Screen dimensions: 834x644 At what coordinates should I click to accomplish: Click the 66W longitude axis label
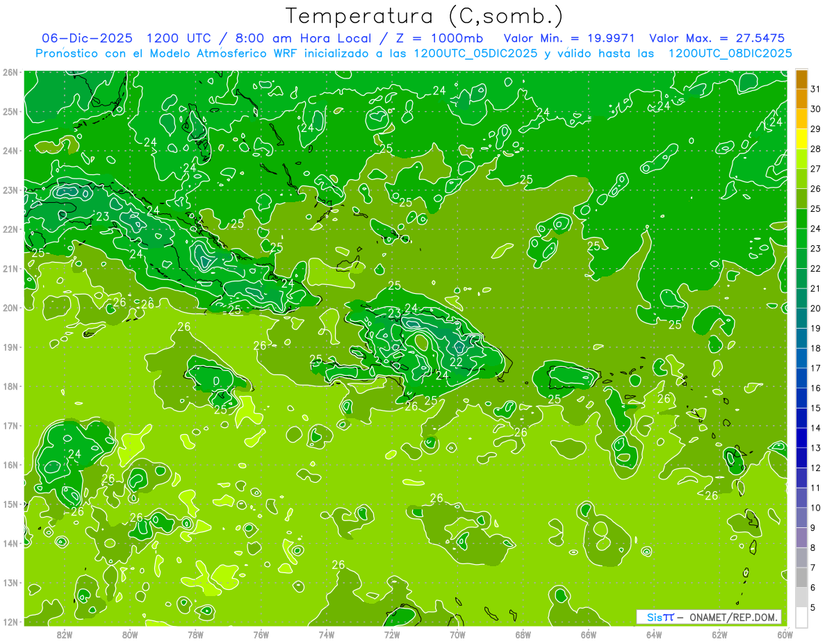click(588, 635)
